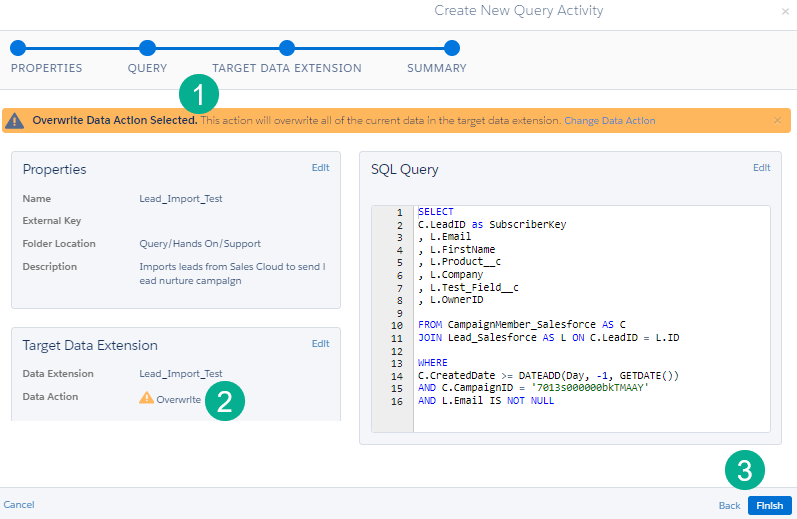Click the Lead_Import_Test data extension name

click(180, 374)
